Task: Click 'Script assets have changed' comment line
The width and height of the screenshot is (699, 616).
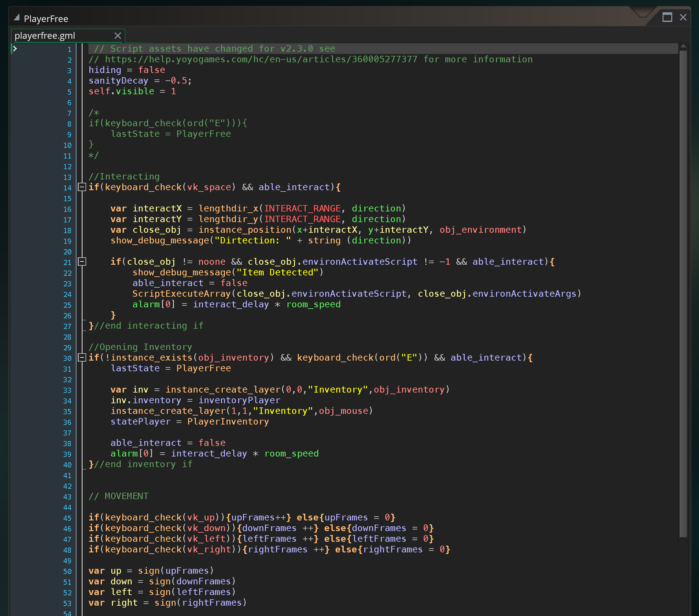Action: point(215,48)
